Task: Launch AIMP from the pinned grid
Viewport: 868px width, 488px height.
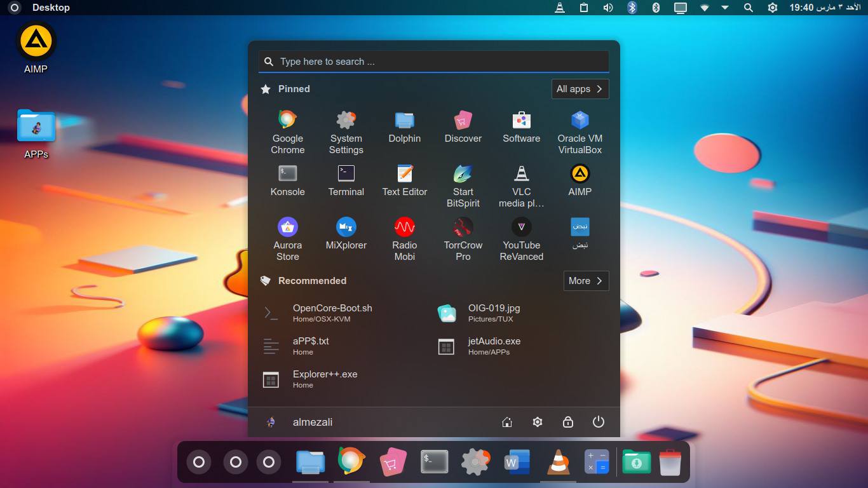Action: (580, 180)
